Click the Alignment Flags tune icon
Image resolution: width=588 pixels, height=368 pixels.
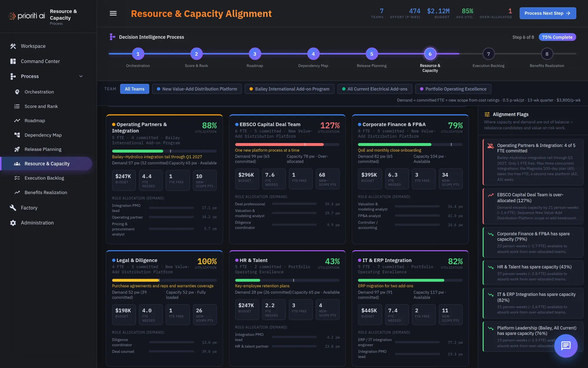487,114
